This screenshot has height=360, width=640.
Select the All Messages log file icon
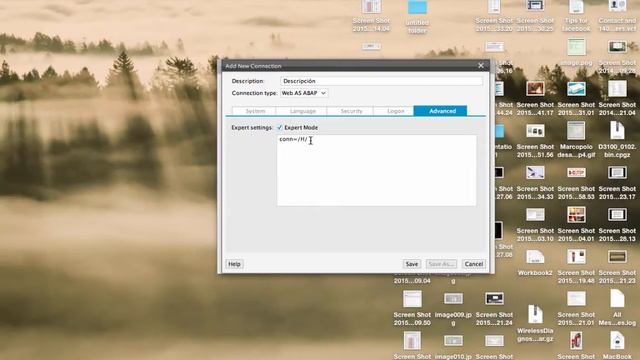point(617,299)
